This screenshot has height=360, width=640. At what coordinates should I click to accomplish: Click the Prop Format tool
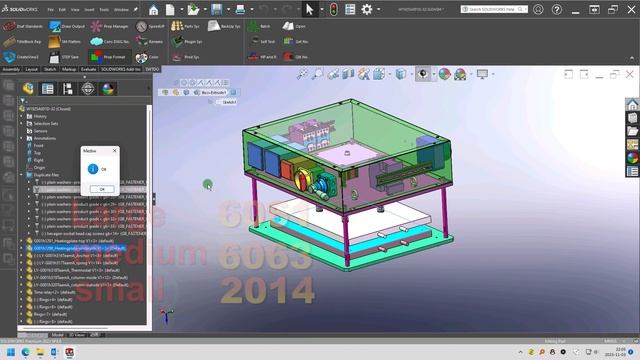[109, 57]
